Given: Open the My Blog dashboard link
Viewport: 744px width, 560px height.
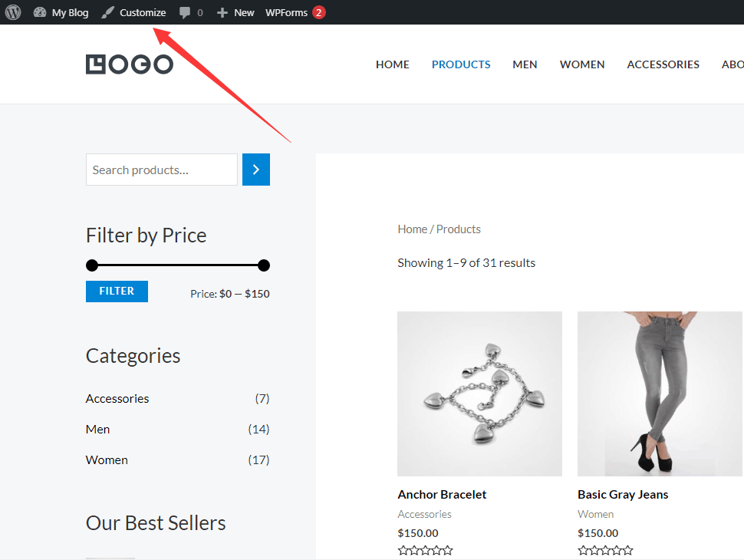Looking at the screenshot, I should click(61, 12).
